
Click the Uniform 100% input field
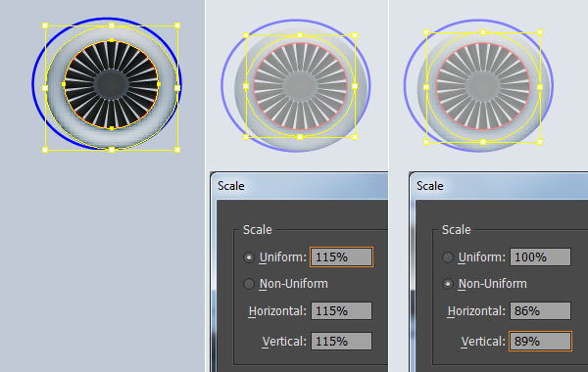coord(540,257)
